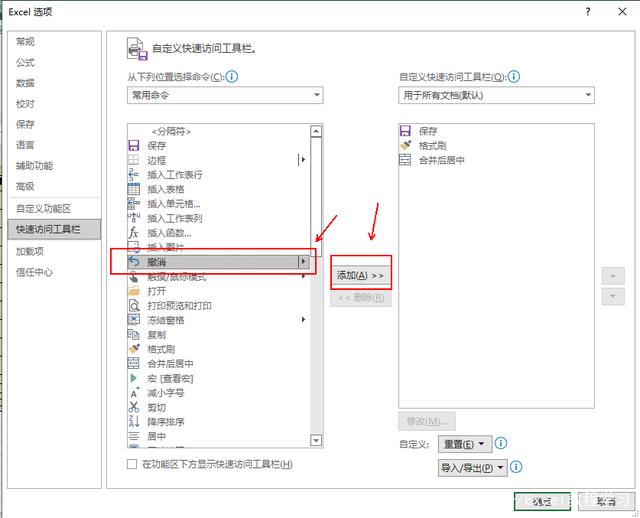640x518 pixels.
Task: Click the 打开 folder icon
Action: (x=133, y=291)
